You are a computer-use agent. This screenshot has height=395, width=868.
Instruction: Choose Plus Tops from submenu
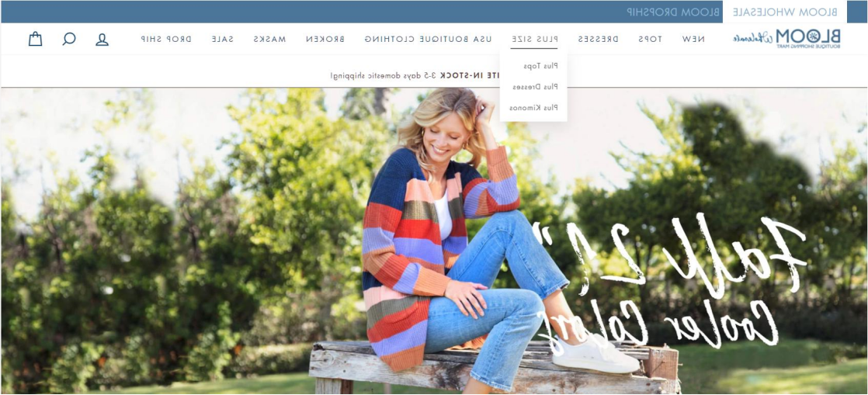coord(540,66)
